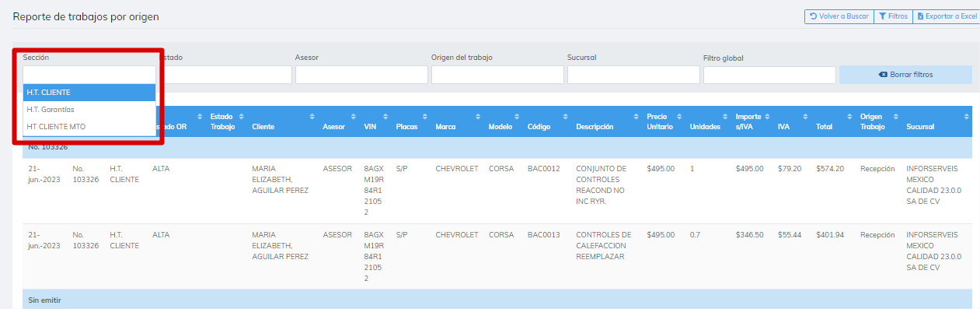Sort by Código column arrows
The height and width of the screenshot is (309, 980).
[566, 117]
